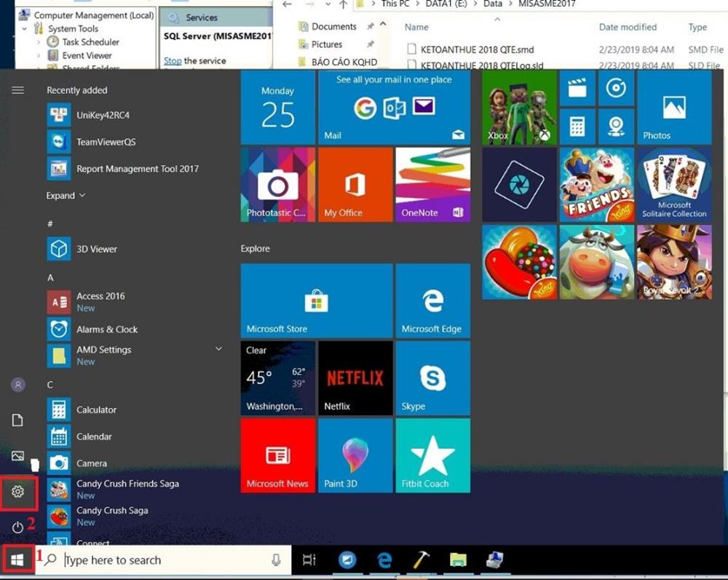Click the Power button icon
Viewport: 728px width, 580px height.
point(17,527)
